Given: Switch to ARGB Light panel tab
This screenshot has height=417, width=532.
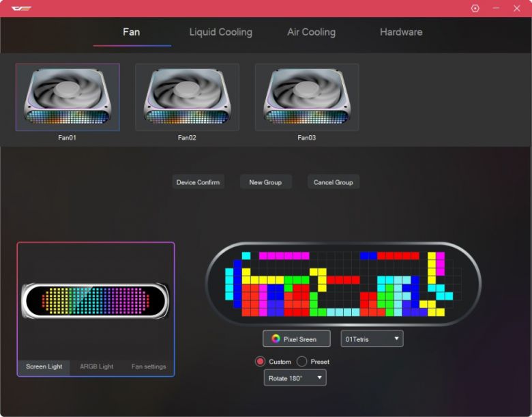Looking at the screenshot, I should [96, 366].
